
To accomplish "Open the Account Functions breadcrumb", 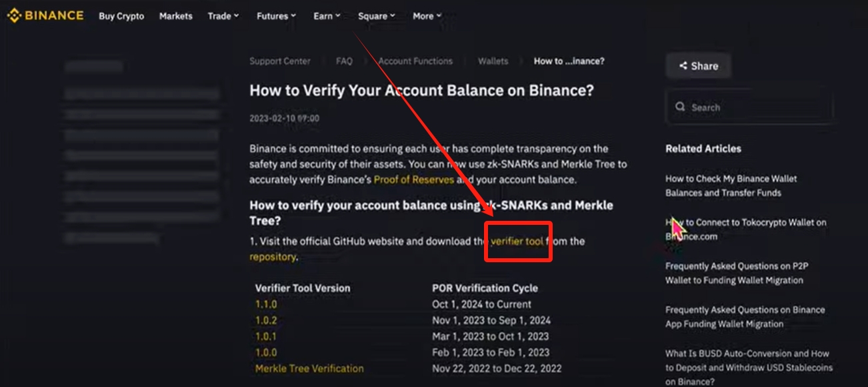I will coord(415,61).
